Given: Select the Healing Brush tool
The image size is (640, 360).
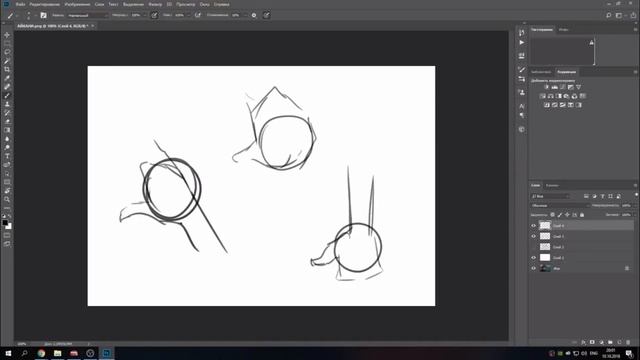Looking at the screenshot, I should (x=7, y=87).
